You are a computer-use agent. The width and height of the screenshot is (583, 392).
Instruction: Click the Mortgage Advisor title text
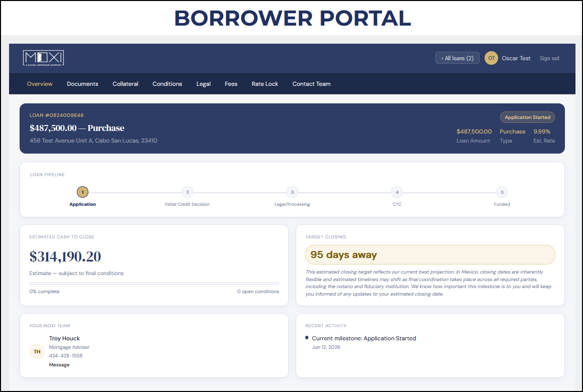69,347
